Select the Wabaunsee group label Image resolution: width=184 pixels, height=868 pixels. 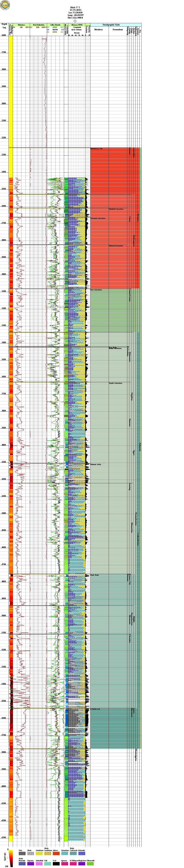click(x=130, y=356)
